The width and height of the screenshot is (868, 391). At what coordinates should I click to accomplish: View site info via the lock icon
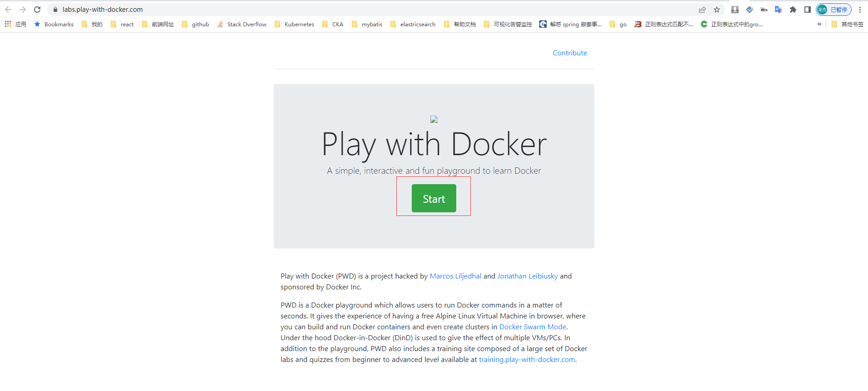55,10
